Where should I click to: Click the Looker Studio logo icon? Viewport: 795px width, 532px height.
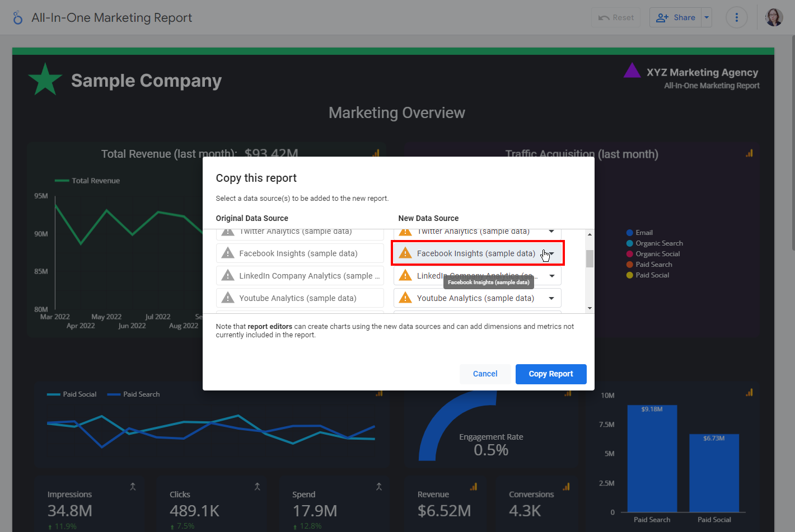point(18,18)
